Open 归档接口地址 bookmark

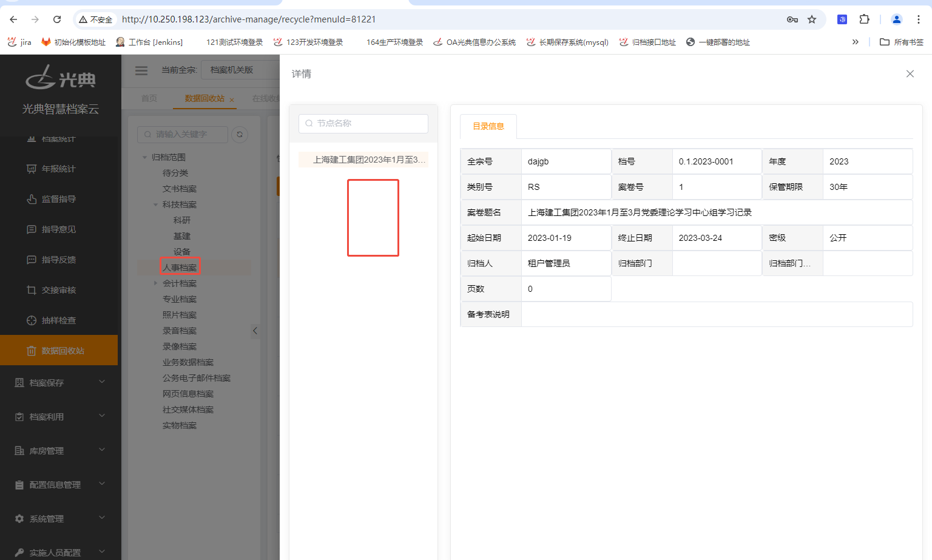[647, 42]
